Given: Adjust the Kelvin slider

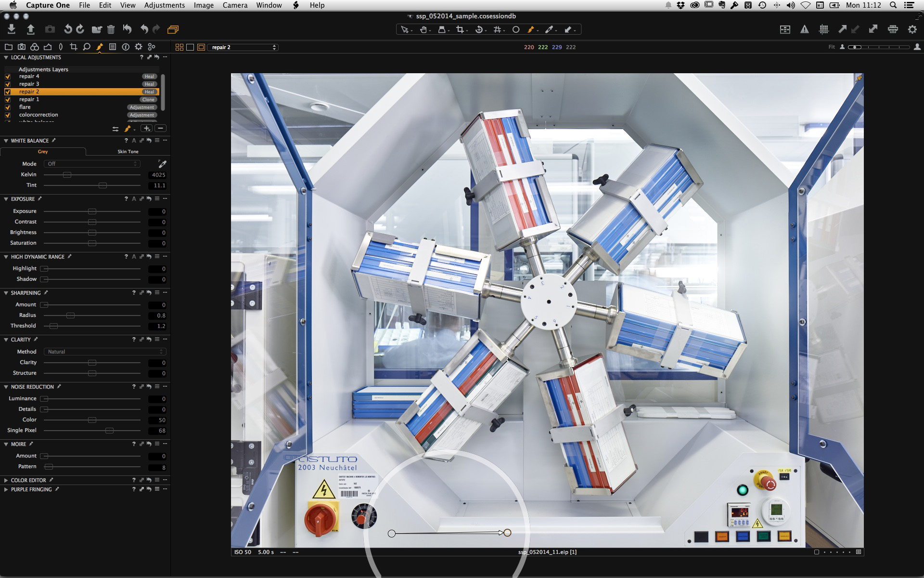Looking at the screenshot, I should (67, 175).
